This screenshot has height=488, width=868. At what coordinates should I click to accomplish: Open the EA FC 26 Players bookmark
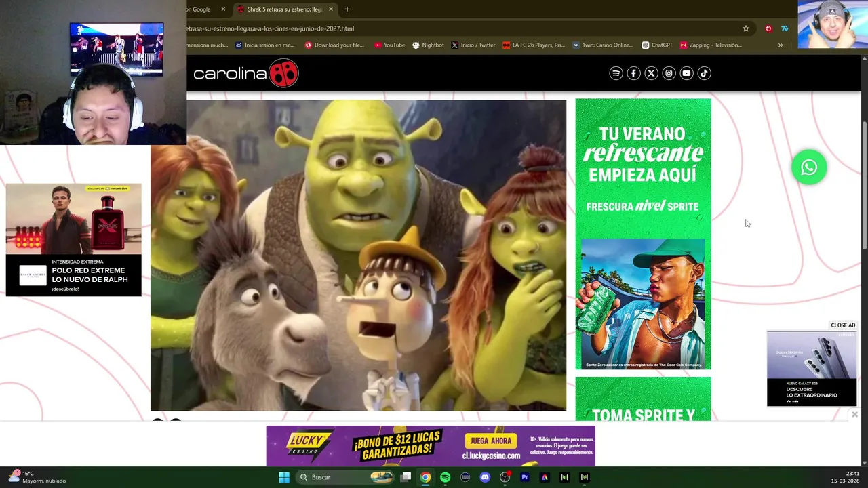(x=534, y=45)
